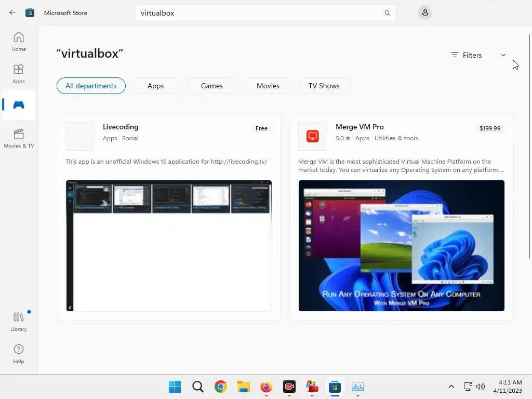Open the Livecoding app title

(x=121, y=127)
